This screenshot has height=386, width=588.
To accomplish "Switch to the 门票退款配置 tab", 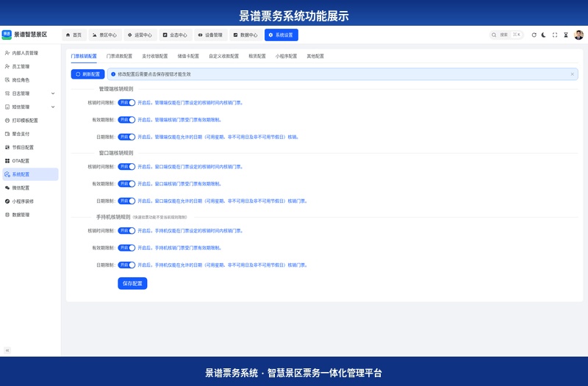I will point(119,57).
